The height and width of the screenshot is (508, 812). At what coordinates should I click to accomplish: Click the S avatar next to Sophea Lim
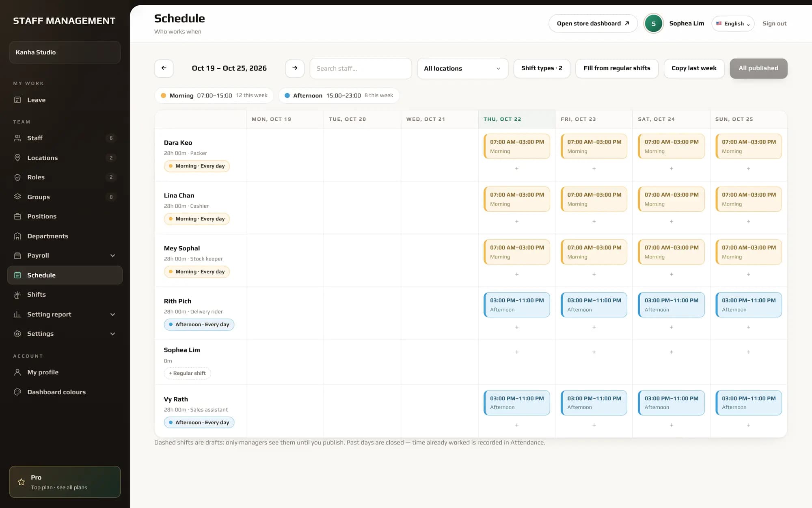(x=654, y=24)
